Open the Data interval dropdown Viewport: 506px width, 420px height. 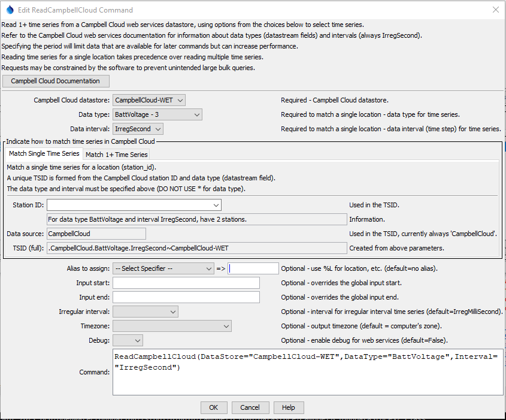(x=158, y=128)
